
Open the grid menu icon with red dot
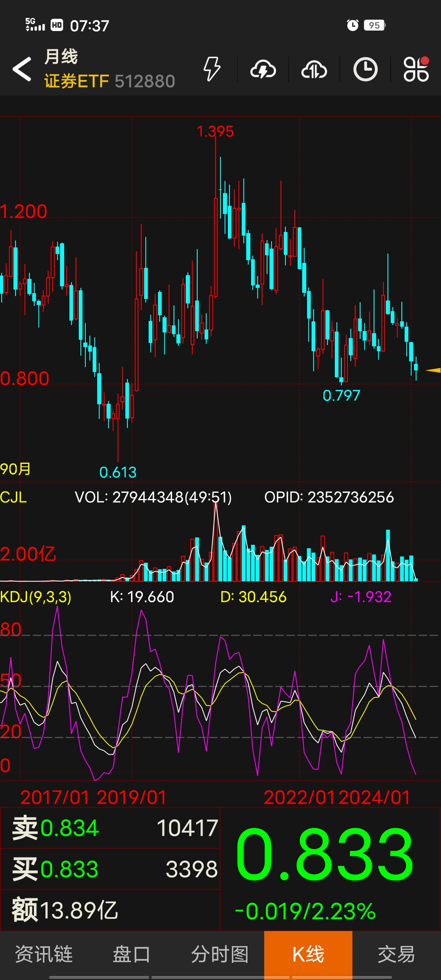point(416,69)
